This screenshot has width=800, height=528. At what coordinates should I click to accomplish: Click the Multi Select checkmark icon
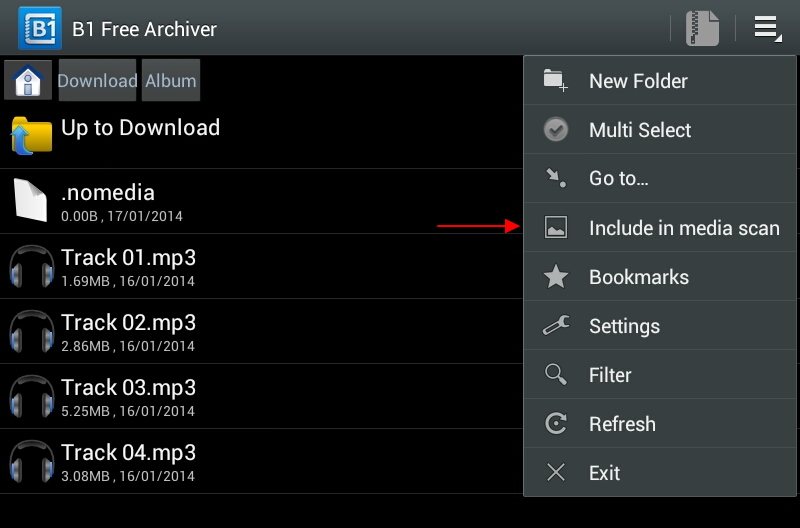pos(556,130)
